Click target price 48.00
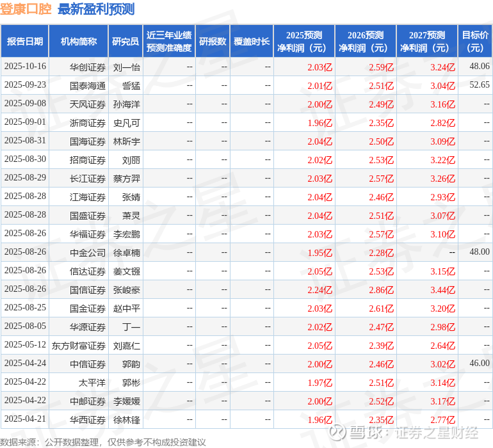 point(480,252)
